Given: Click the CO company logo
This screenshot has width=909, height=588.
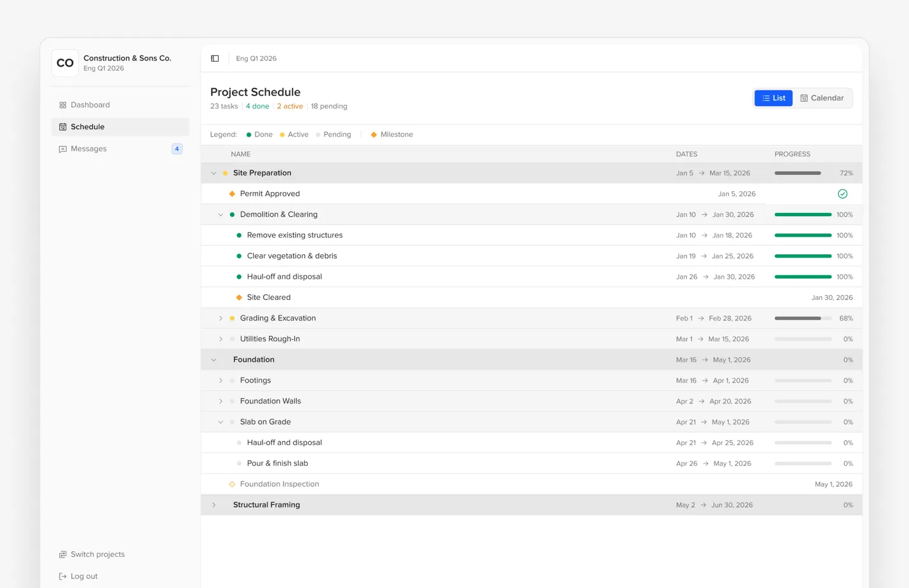Looking at the screenshot, I should tap(65, 63).
